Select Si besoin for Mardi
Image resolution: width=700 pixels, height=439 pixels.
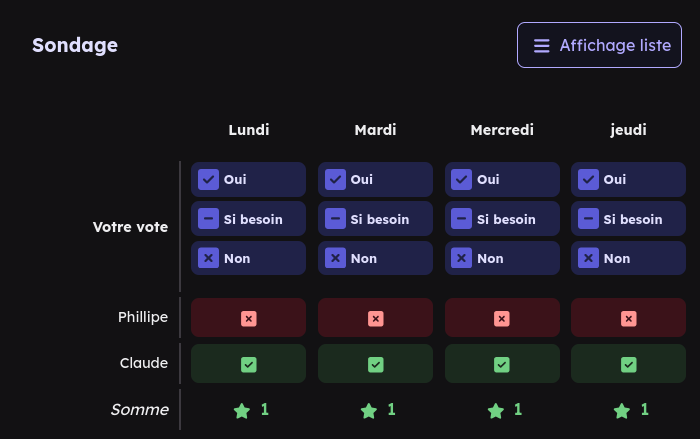pyautogui.click(x=375, y=219)
